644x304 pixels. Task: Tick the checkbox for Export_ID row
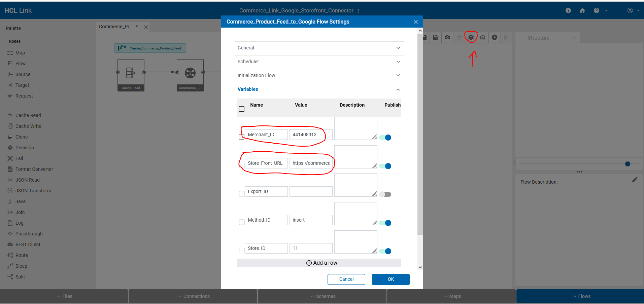pyautogui.click(x=242, y=194)
